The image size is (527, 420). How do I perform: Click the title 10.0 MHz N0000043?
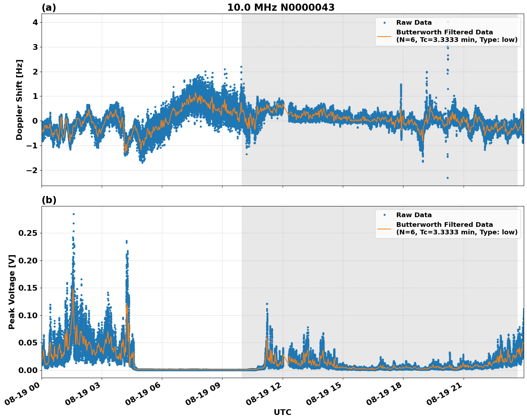pos(282,7)
